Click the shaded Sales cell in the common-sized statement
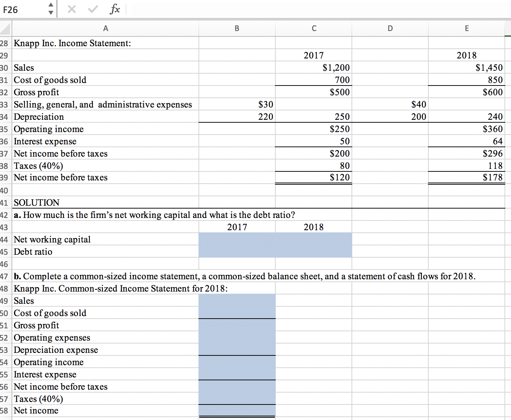The image size is (511, 420). [x=236, y=301]
